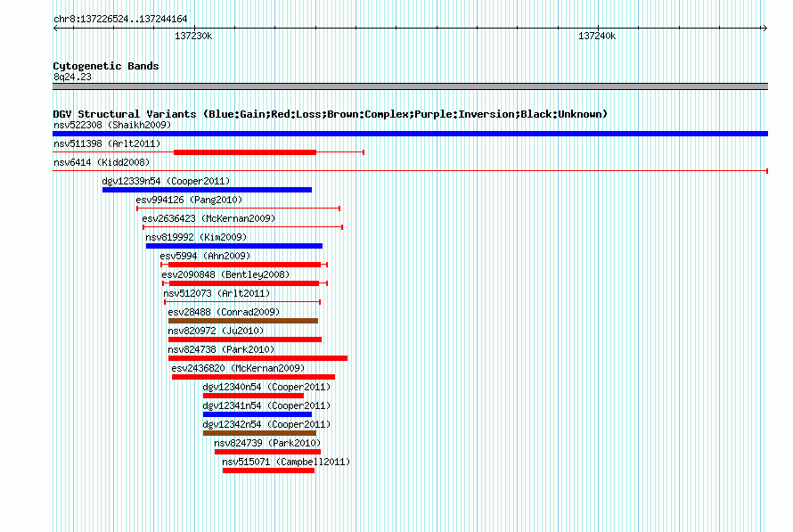Click the 137240k ruler label
Screen dimensions: 793x532
tap(597, 36)
